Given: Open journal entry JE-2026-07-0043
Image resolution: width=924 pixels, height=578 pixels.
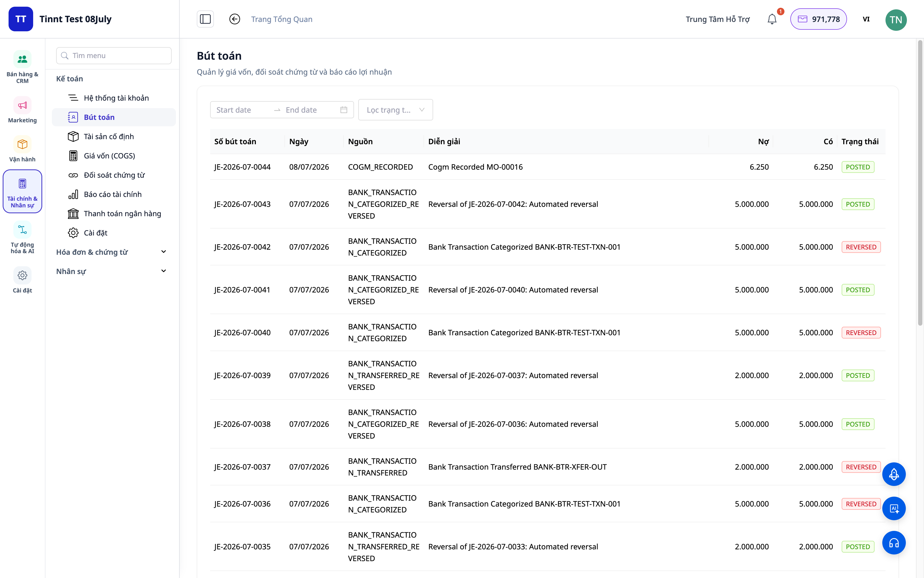Looking at the screenshot, I should tap(242, 204).
